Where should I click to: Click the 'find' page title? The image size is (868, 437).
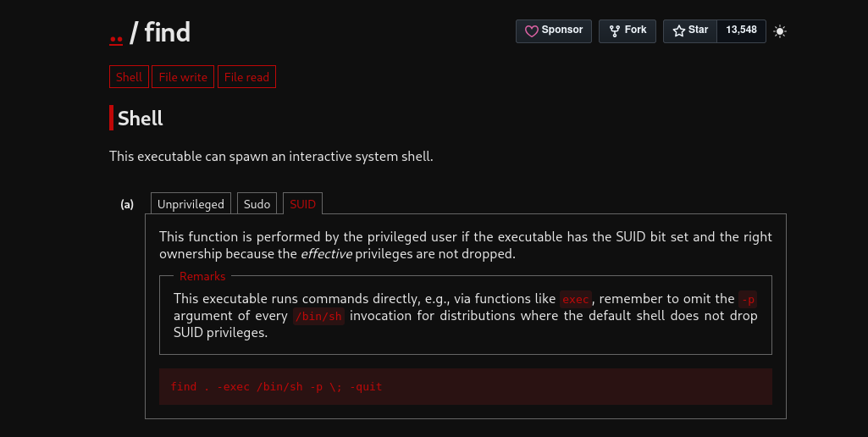pyautogui.click(x=167, y=32)
